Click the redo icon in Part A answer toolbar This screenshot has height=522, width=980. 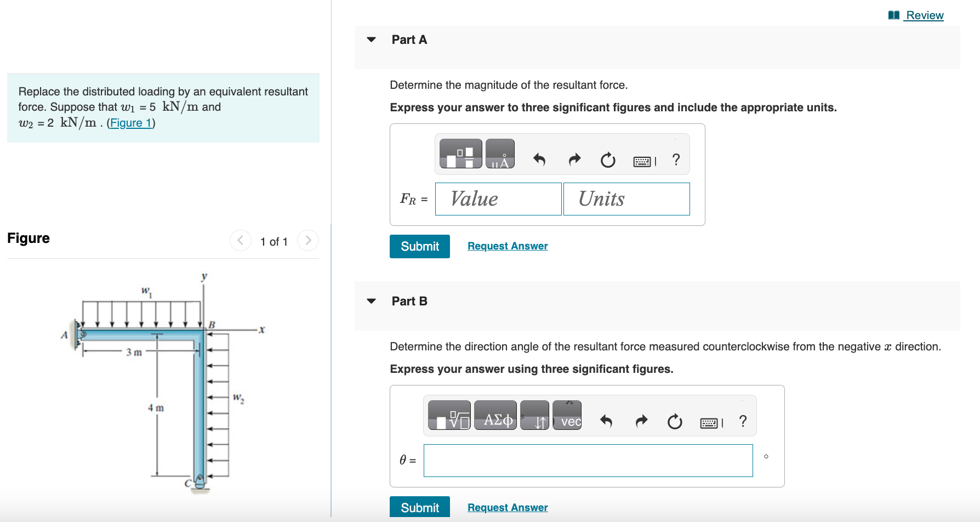coord(574,160)
